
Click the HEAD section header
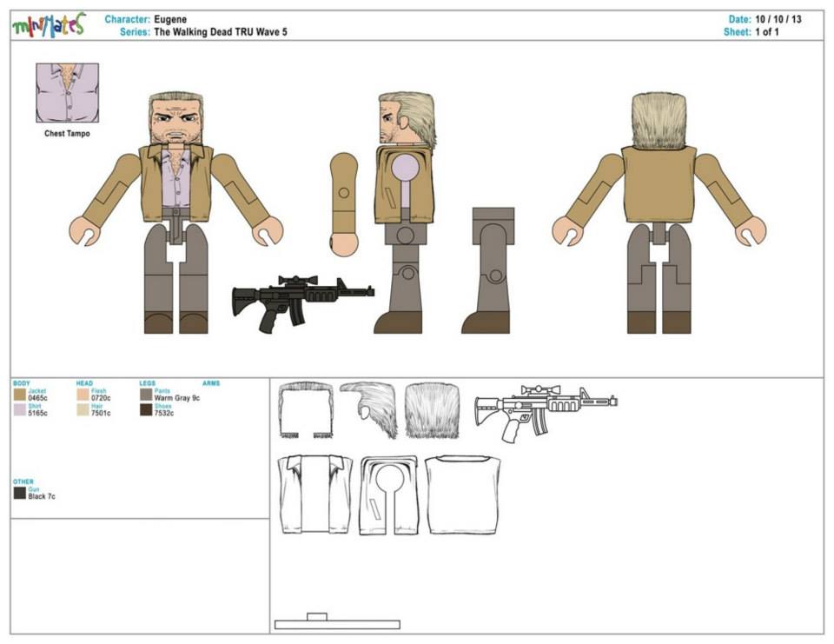coord(84,383)
